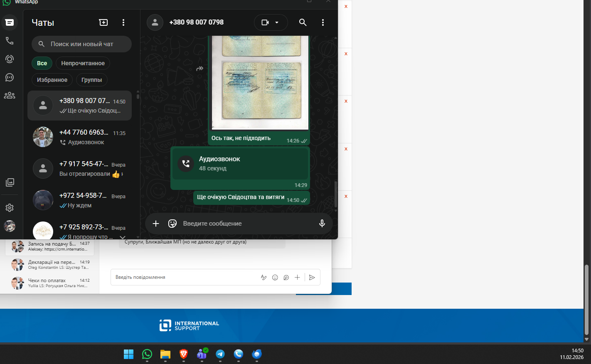The height and width of the screenshot is (364, 591).
Task: Open the Communities section in WhatsApp sidebar
Action: click(x=10, y=96)
